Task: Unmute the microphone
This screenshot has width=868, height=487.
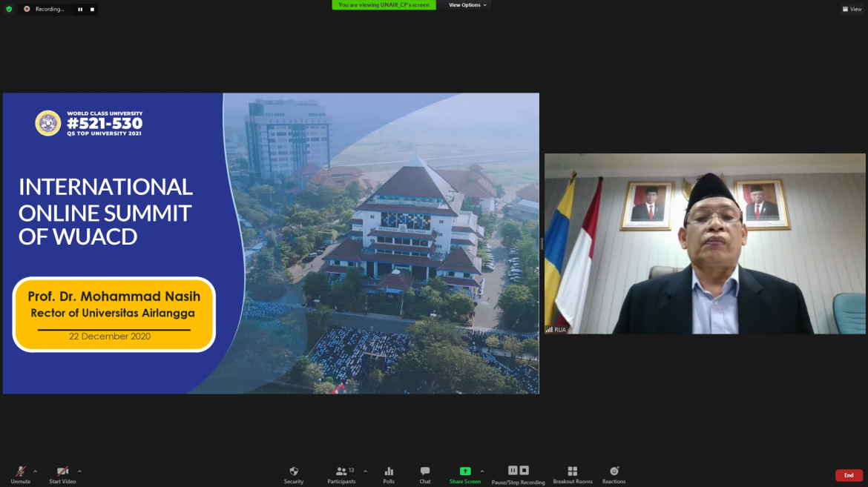Action: point(21,475)
